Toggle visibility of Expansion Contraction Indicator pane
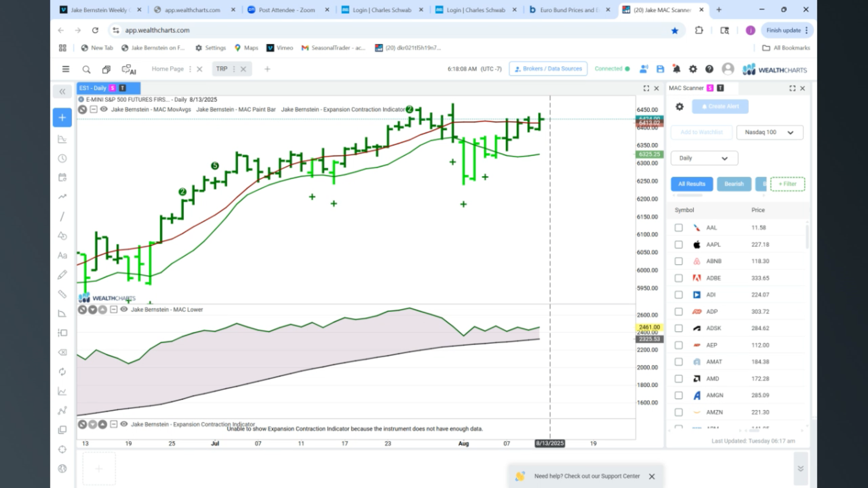The height and width of the screenshot is (488, 868). click(x=124, y=424)
